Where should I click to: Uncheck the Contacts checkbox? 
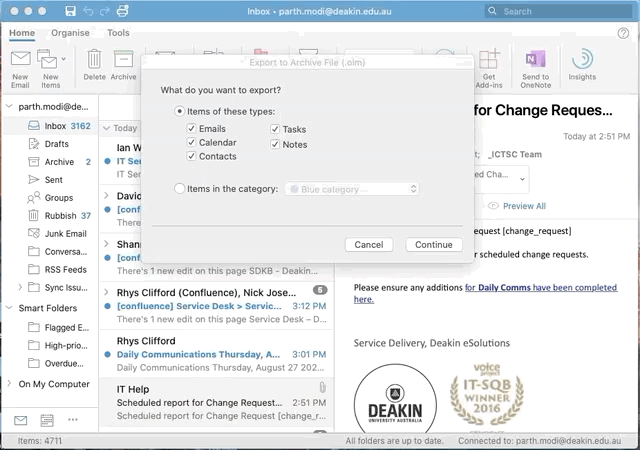tap(191, 156)
